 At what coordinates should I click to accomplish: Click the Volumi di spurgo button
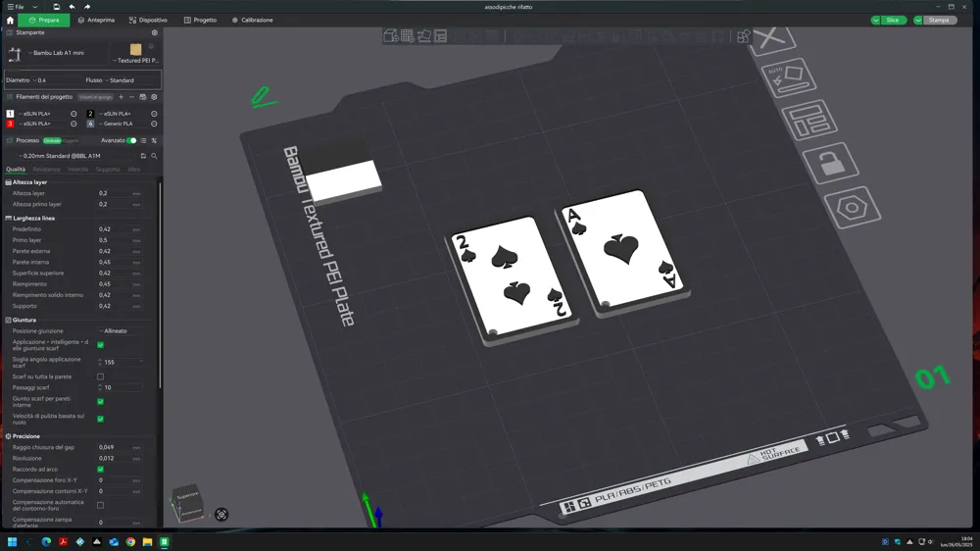point(96,97)
